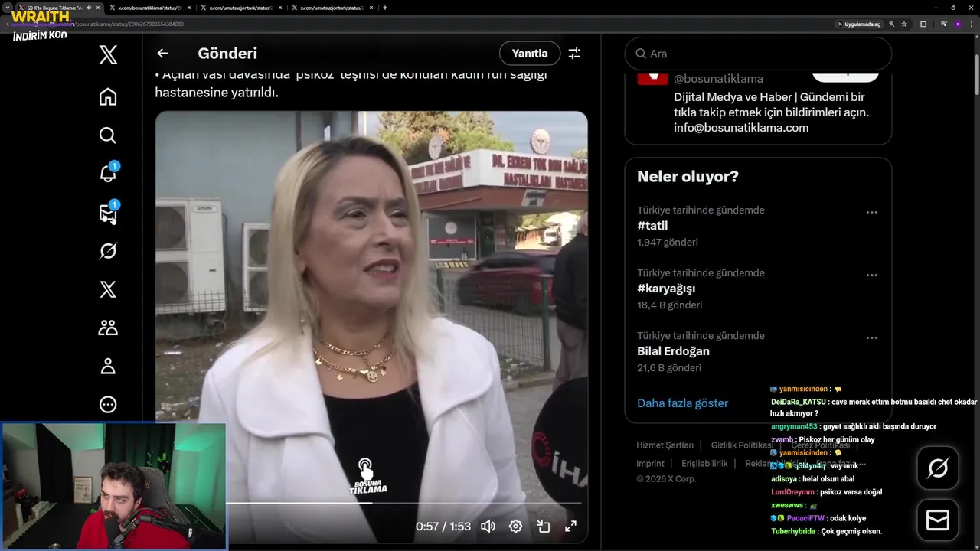Toggle picture-in-picture mode on the video
Viewport: 980px width, 551px height.
pyautogui.click(x=543, y=527)
